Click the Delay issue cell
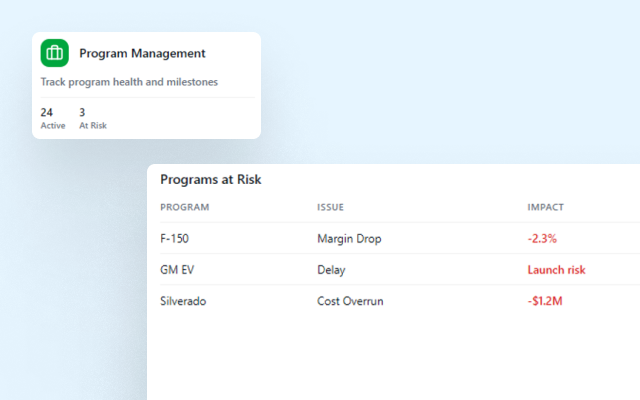640x400 pixels. point(331,270)
